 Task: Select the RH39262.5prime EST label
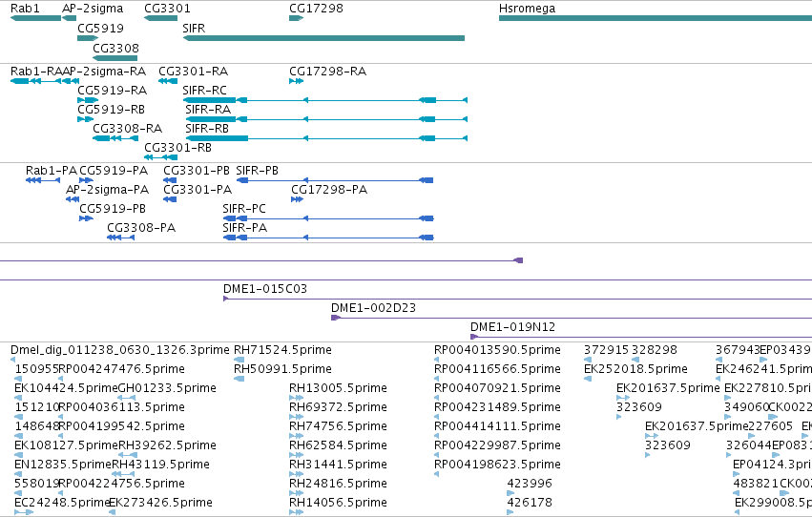167,445
